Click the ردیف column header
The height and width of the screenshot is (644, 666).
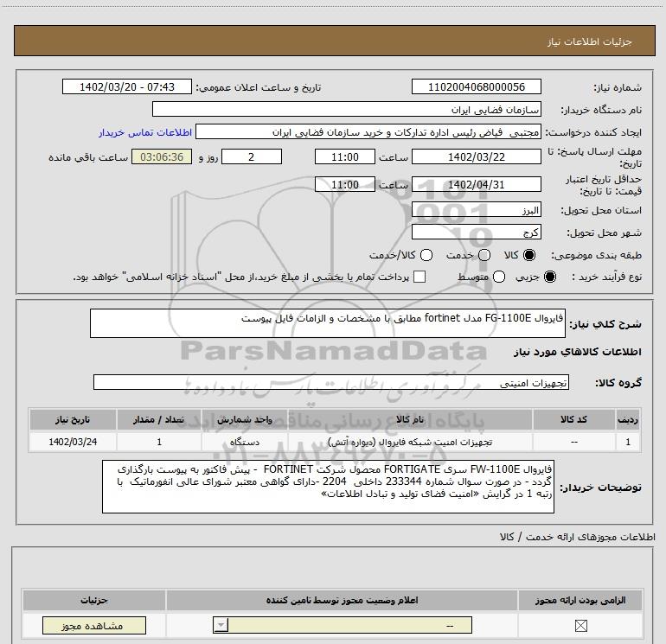[628, 419]
